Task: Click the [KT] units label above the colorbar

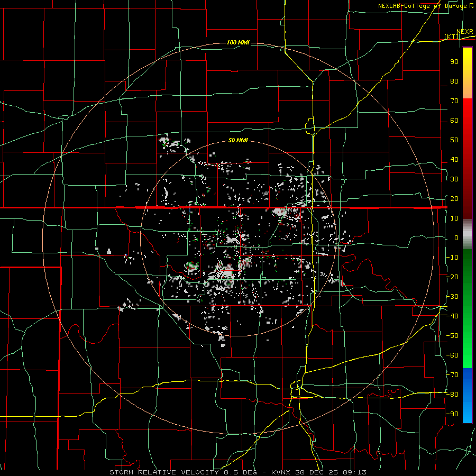Action: (x=452, y=36)
